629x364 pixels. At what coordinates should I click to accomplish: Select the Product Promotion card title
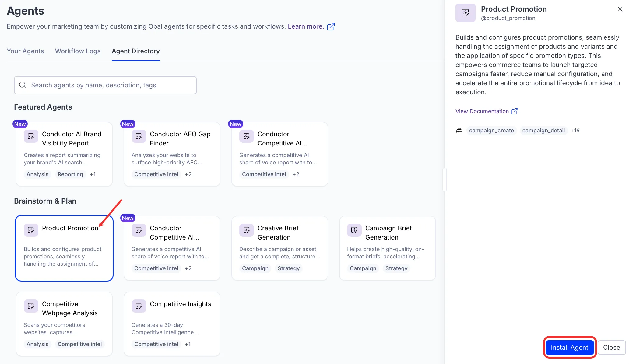[x=70, y=228]
